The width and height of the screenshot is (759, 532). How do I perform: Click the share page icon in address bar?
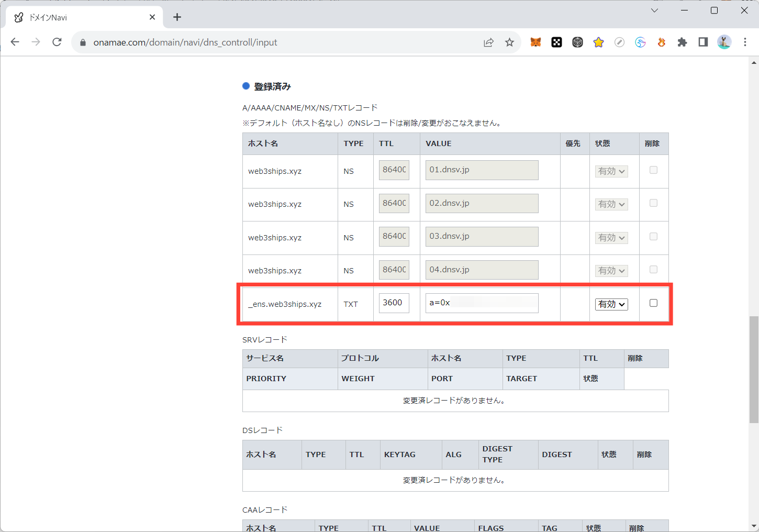[488, 42]
